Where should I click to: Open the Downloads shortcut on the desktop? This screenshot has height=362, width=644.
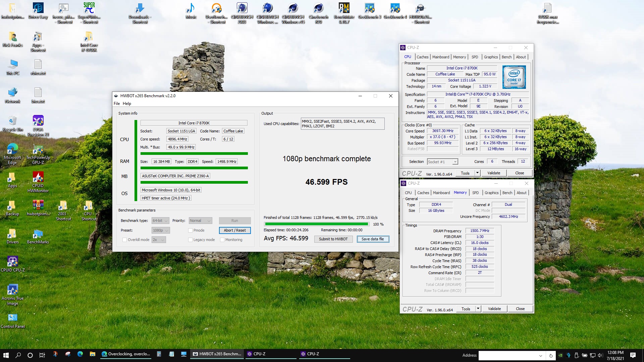click(140, 13)
